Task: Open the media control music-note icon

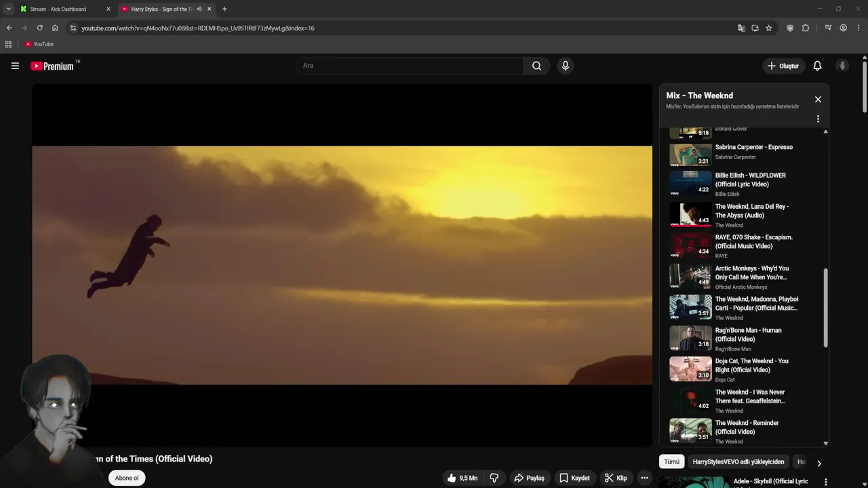Action: click(x=828, y=28)
